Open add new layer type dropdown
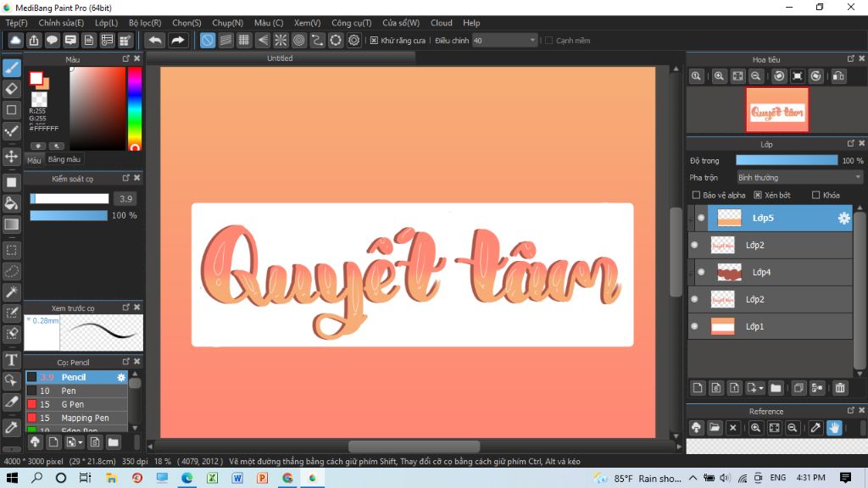The height and width of the screenshot is (488, 868). (754, 388)
